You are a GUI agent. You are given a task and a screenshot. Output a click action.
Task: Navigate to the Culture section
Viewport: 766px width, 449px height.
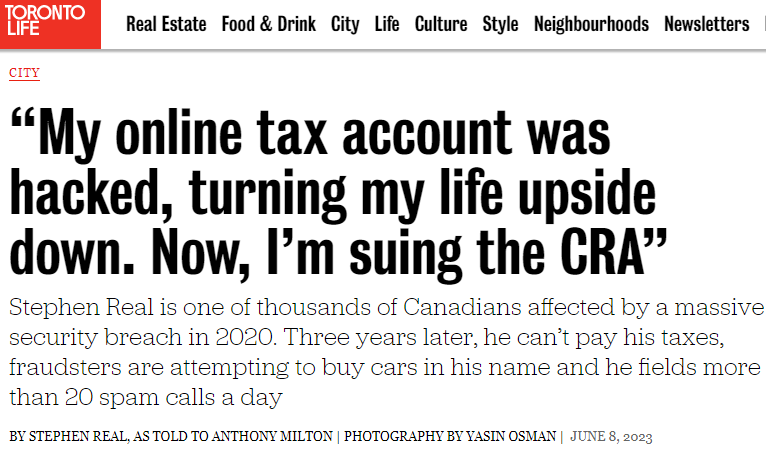(x=441, y=24)
